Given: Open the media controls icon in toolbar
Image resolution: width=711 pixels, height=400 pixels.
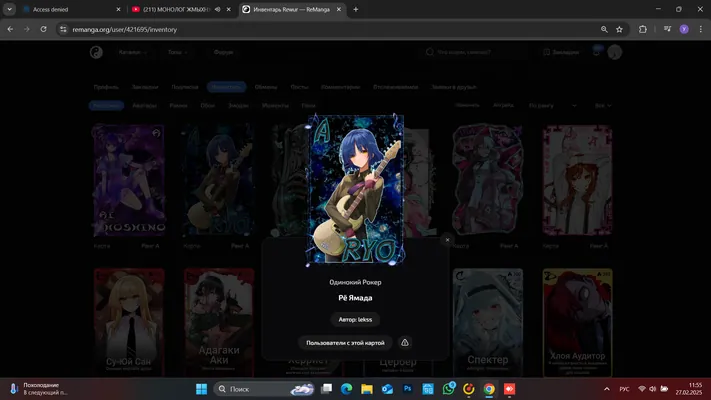Looking at the screenshot, I should point(667,29).
